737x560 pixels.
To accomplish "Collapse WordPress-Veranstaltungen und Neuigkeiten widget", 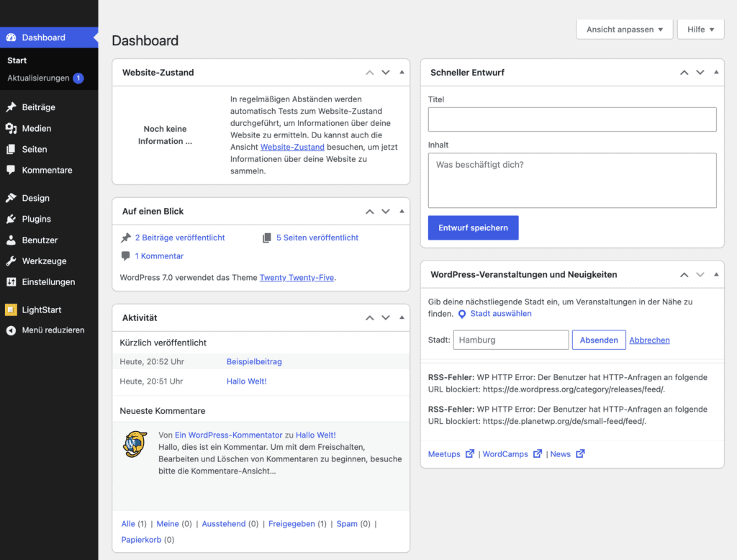I will point(716,274).
